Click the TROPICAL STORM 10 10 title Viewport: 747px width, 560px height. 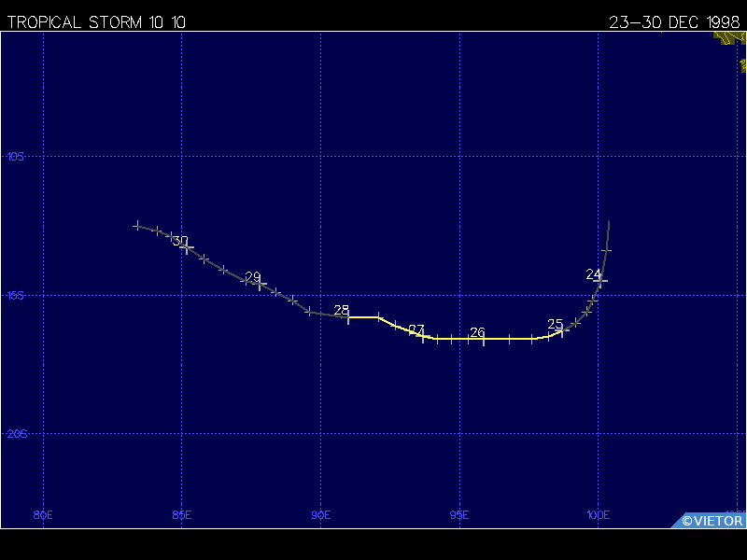point(96,22)
